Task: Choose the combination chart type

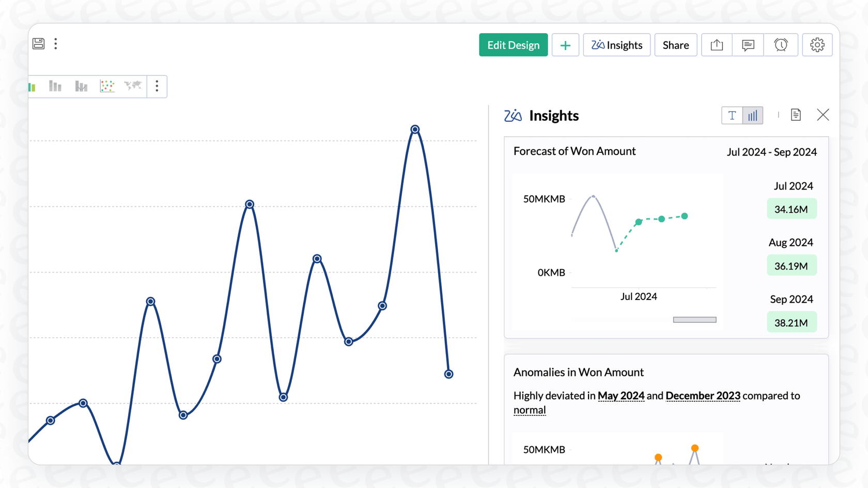Action: [x=81, y=86]
